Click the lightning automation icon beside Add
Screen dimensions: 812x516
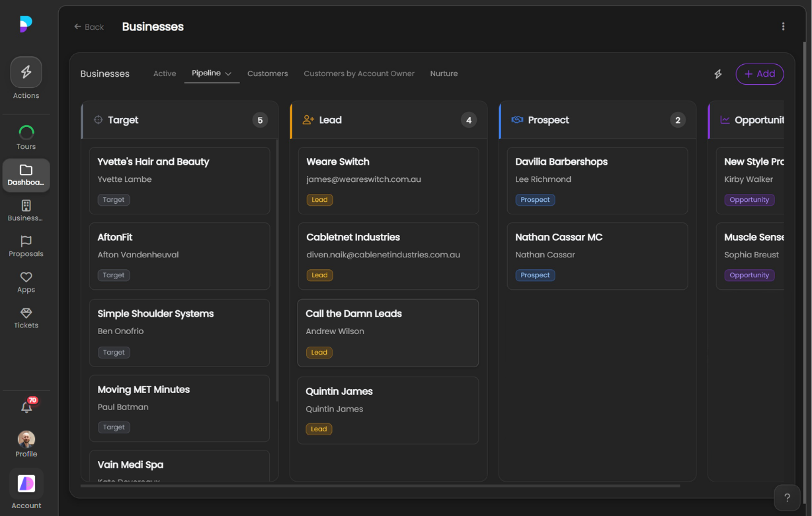[x=717, y=74]
